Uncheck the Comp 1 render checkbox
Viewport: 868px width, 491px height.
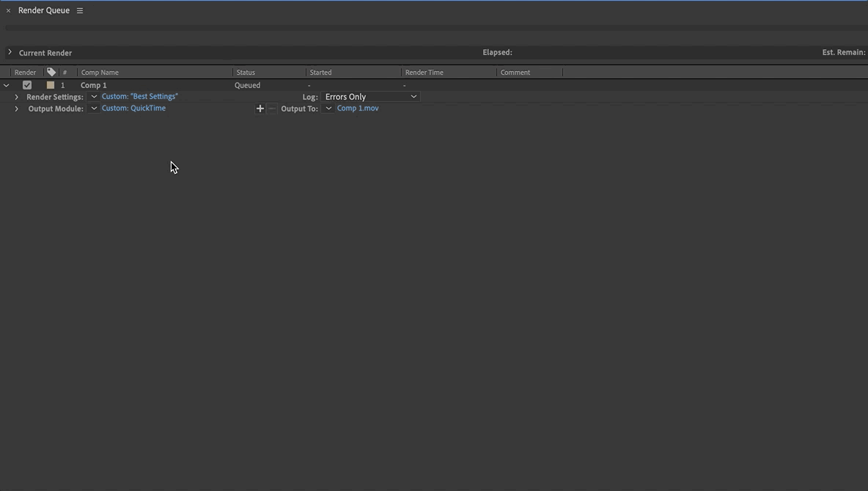tap(26, 85)
